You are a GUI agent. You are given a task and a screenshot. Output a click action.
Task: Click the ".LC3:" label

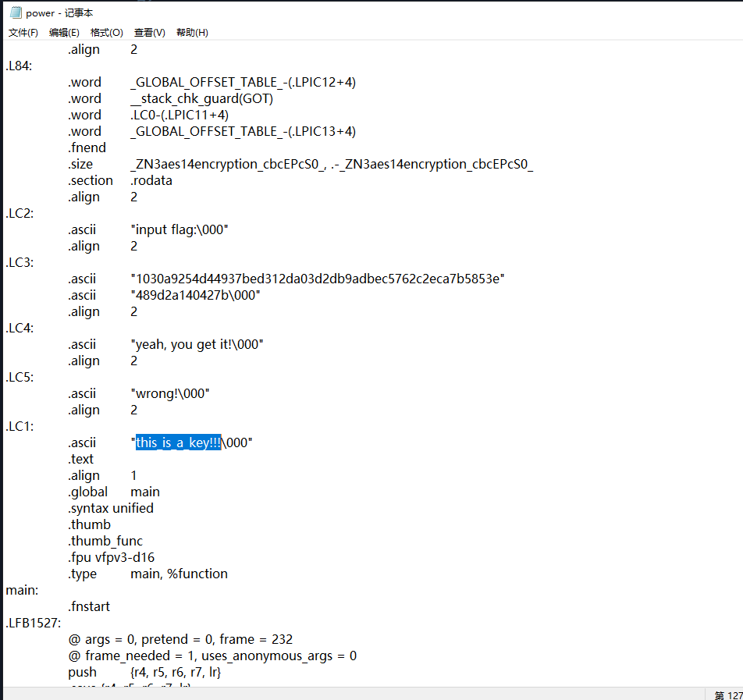click(20, 262)
